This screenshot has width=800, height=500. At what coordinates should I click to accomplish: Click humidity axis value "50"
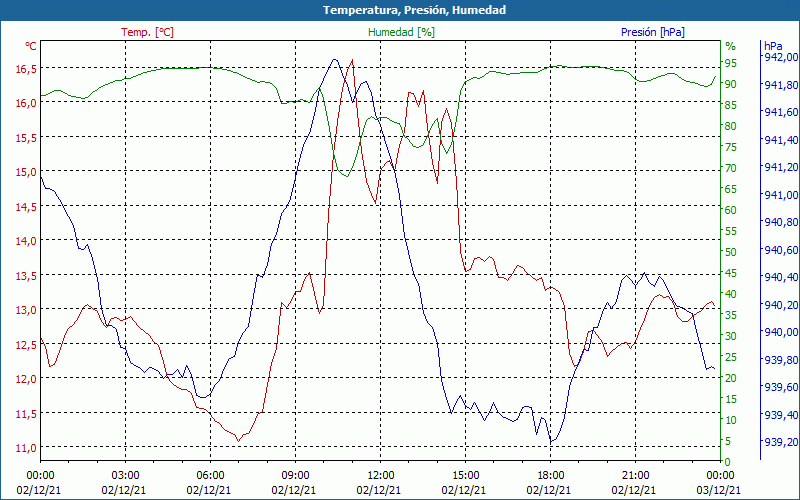tap(731, 252)
